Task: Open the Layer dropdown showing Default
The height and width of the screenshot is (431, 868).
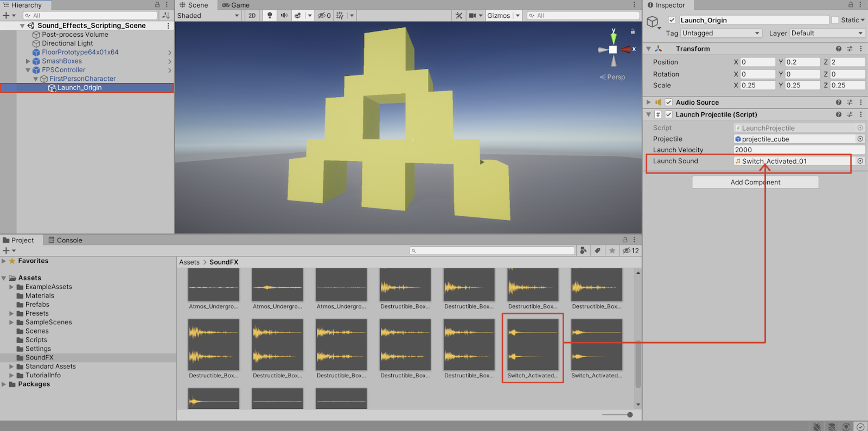Action: 827,33
